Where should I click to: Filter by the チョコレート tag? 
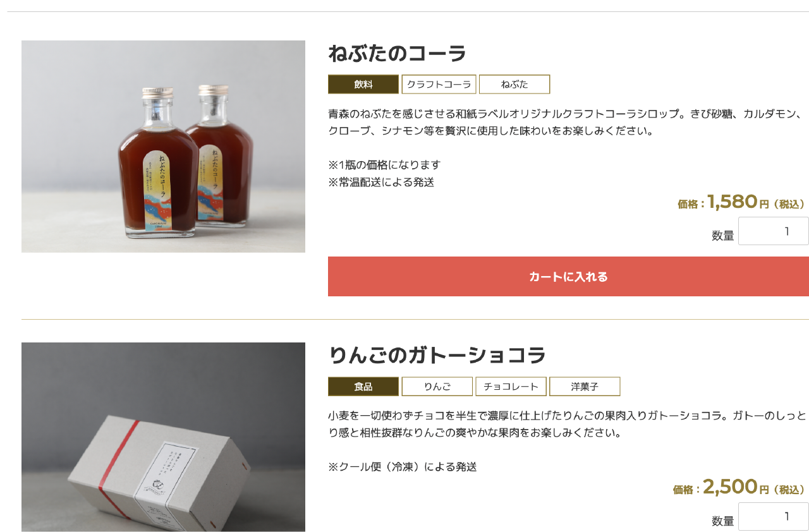(511, 387)
